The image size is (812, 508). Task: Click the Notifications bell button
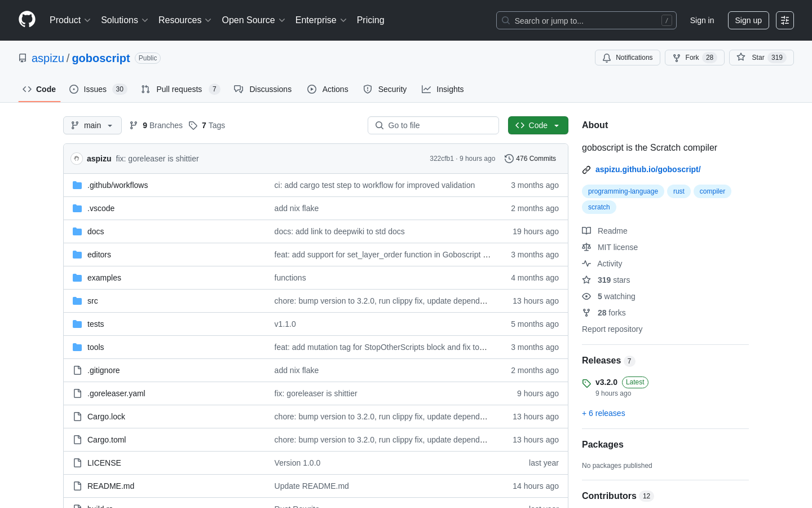(x=628, y=58)
